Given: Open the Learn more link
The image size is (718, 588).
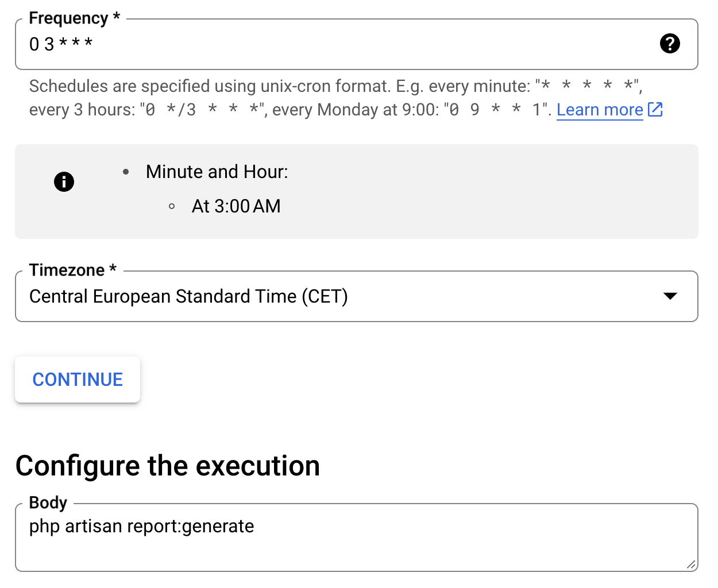Looking at the screenshot, I should (x=600, y=110).
